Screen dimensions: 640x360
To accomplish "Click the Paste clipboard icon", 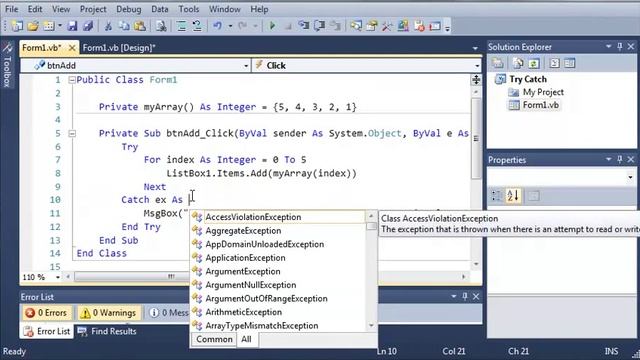I will [140, 26].
